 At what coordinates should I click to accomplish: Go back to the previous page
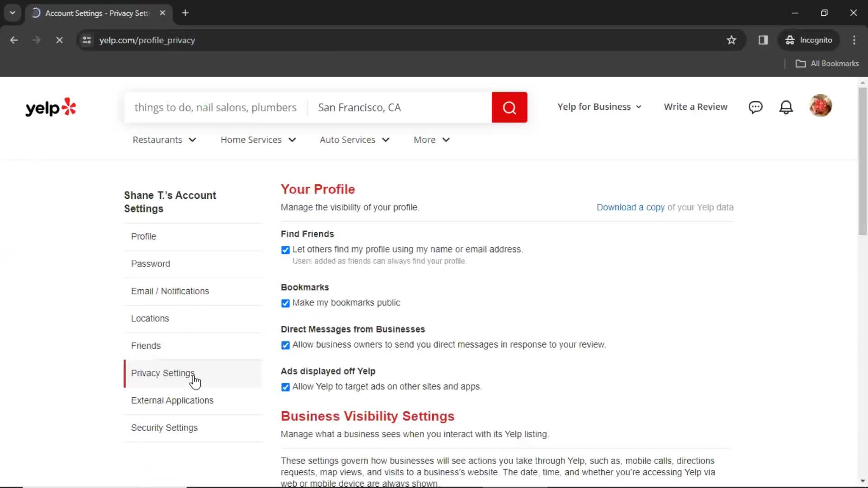pos(14,40)
